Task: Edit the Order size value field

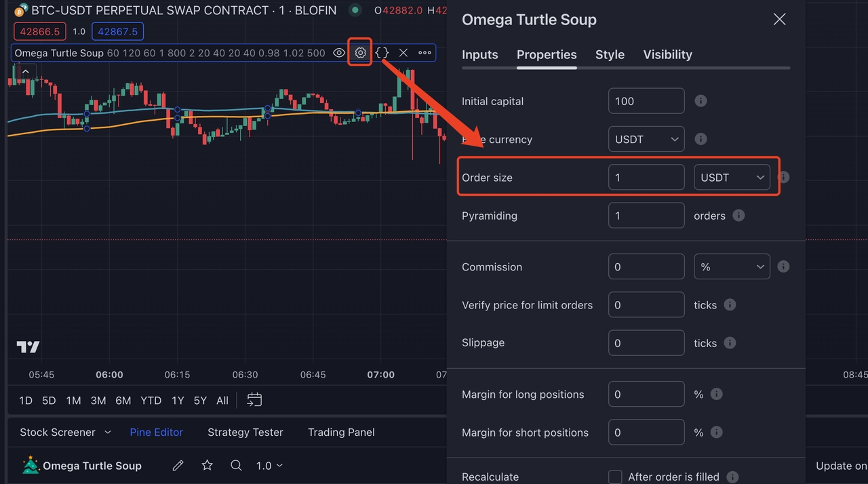Action: coord(646,178)
